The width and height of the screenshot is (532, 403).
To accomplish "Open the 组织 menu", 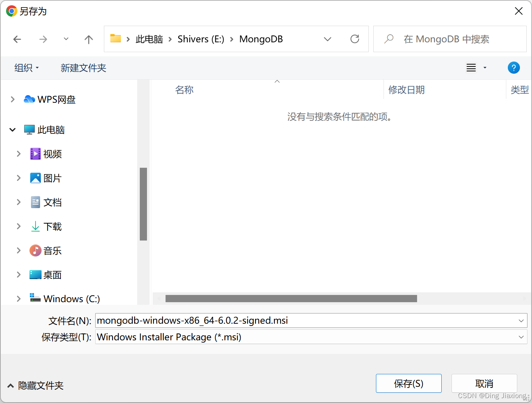I will pyautogui.click(x=26, y=68).
